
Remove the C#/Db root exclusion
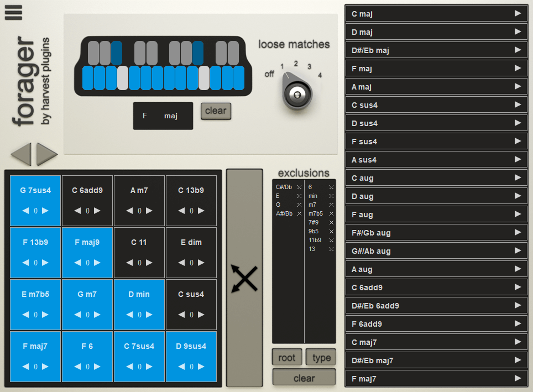click(x=299, y=187)
